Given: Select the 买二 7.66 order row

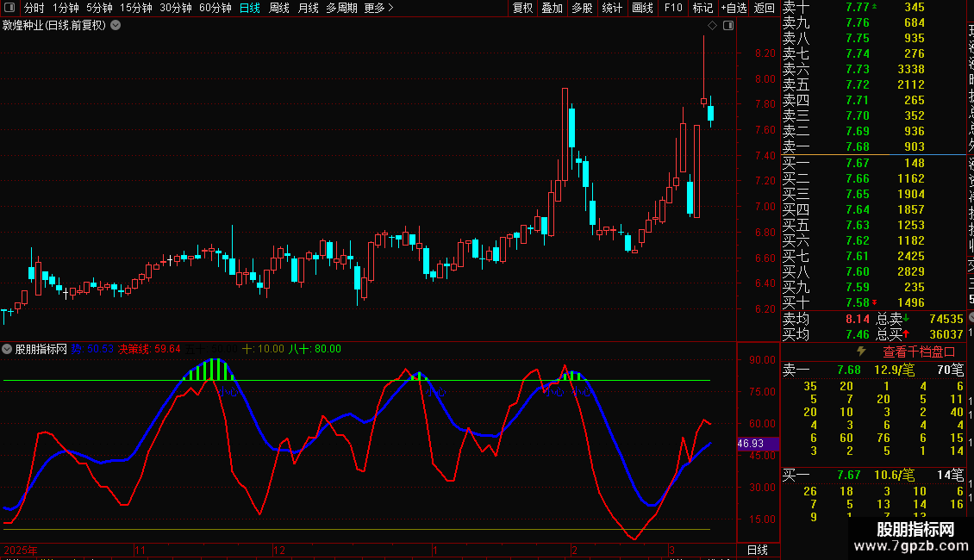Looking at the screenshot, I should pos(873,179).
